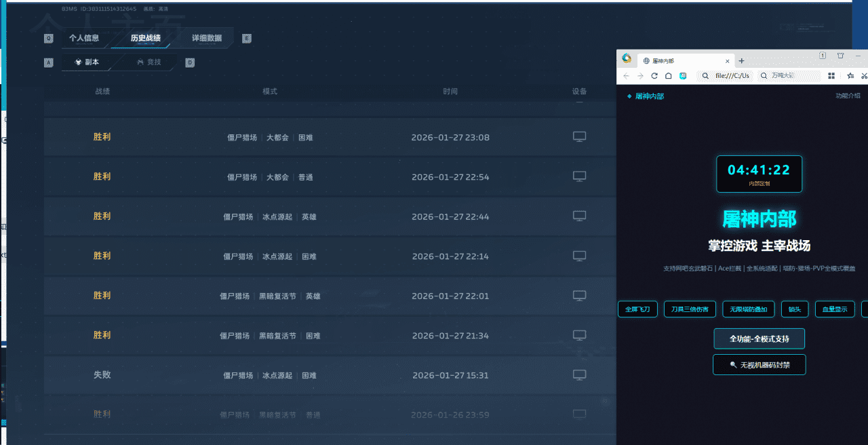Click the bookmark star icon in toolbar
Image resolution: width=868 pixels, height=445 pixels.
850,75
